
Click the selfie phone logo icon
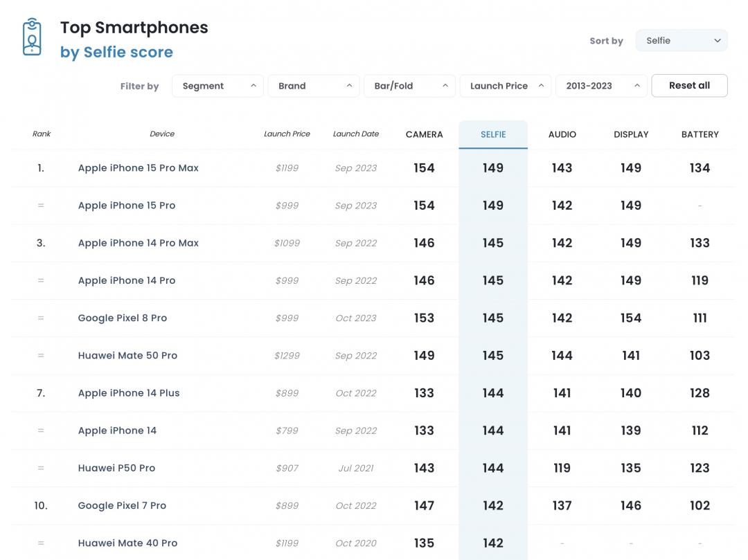[32, 37]
